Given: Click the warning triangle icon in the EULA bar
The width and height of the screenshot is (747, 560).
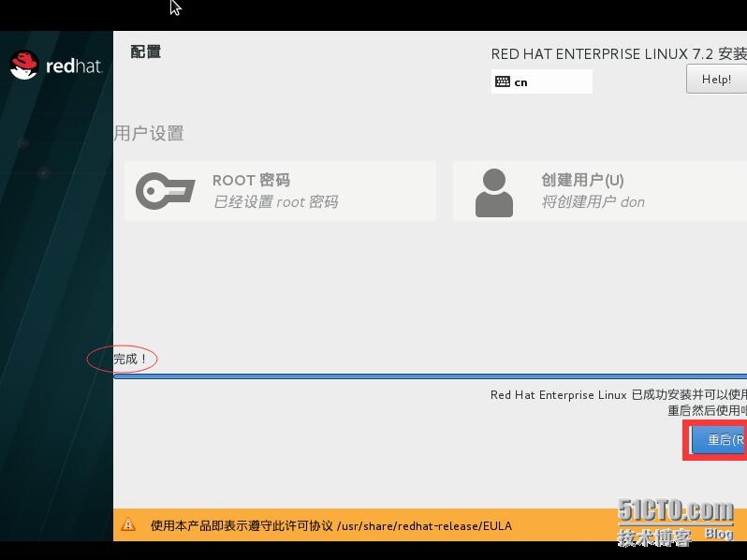Looking at the screenshot, I should tap(128, 524).
